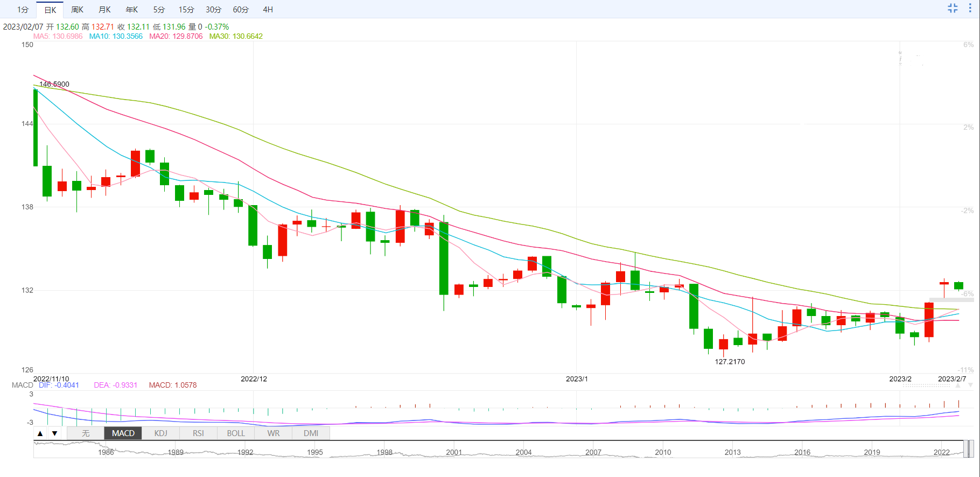The height and width of the screenshot is (477, 980).
Task: Turn off indicators with the 无 button
Action: tap(86, 433)
